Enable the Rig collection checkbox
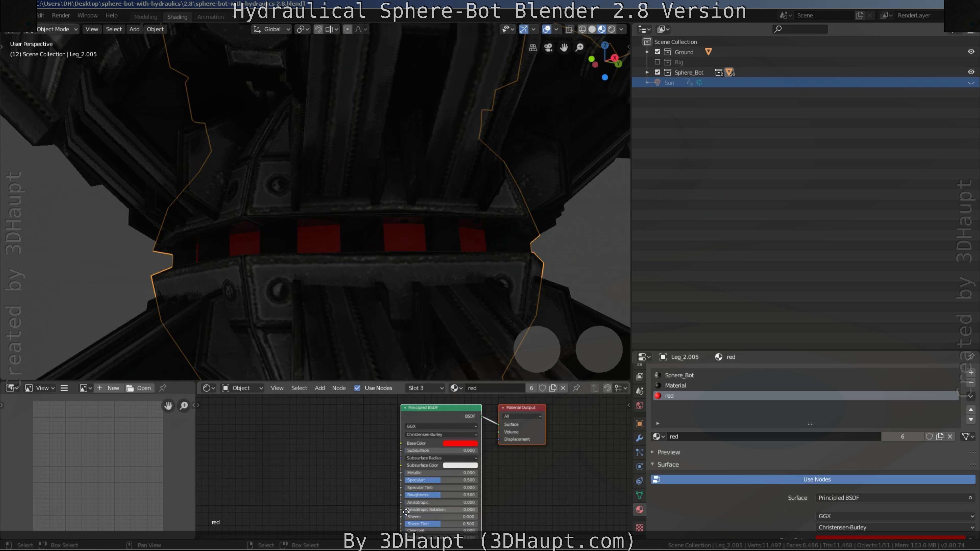The image size is (980, 551). pos(657,62)
